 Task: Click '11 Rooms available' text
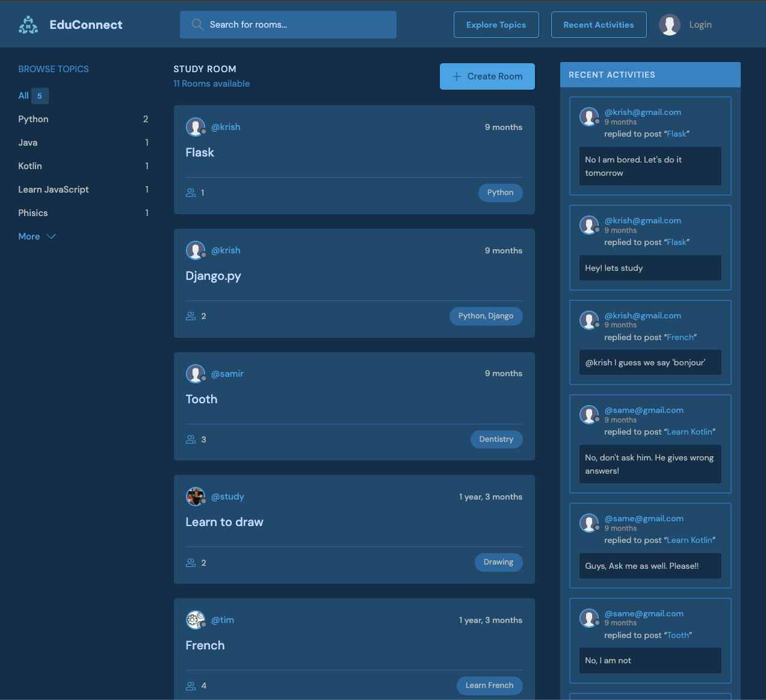212,84
